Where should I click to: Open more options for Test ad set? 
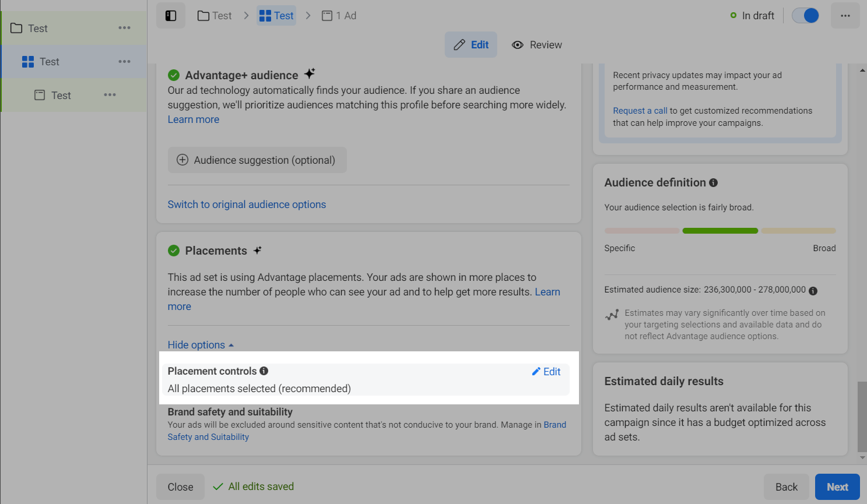[x=124, y=62]
